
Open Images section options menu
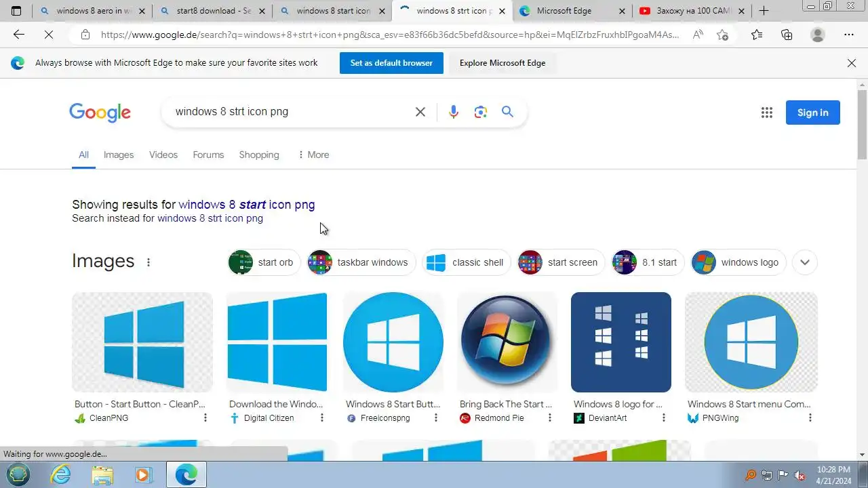149,262
